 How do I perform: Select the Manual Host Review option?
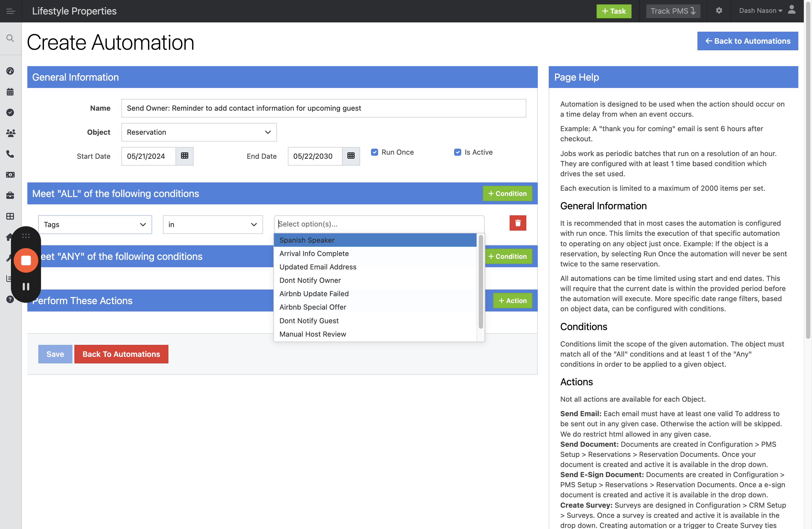click(375, 334)
